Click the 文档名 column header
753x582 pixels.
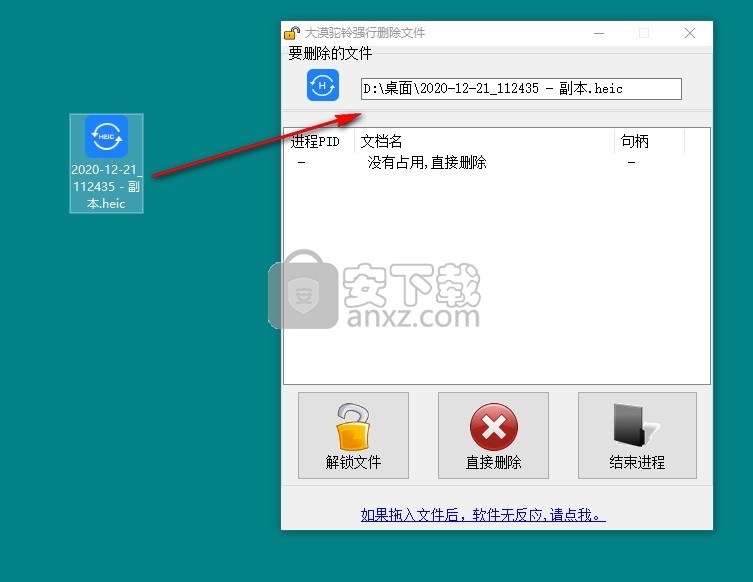coord(382,142)
